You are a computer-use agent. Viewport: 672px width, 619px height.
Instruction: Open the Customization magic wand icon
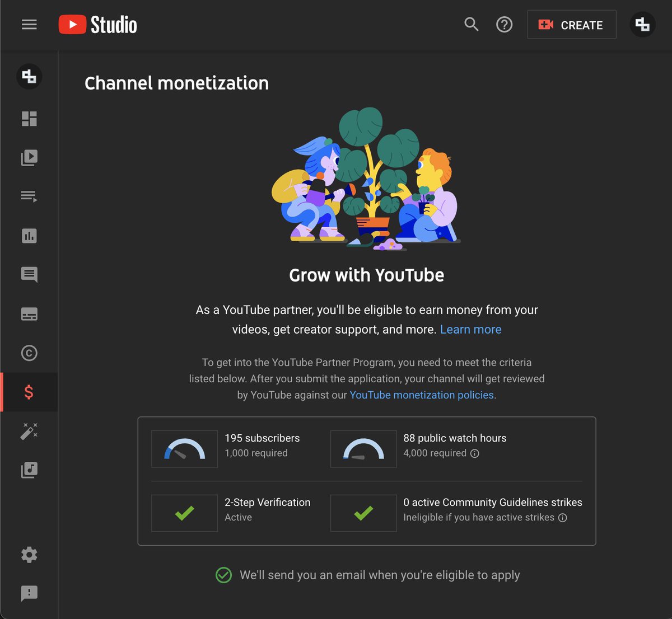29,431
